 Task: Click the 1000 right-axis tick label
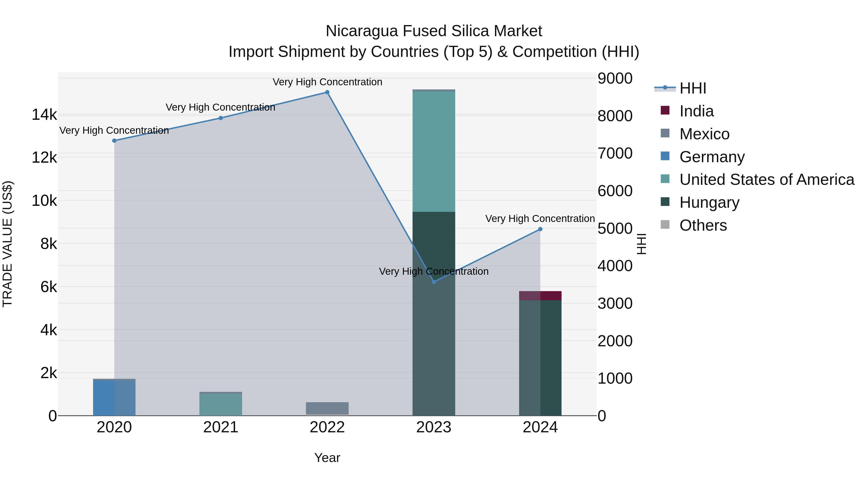click(x=615, y=379)
